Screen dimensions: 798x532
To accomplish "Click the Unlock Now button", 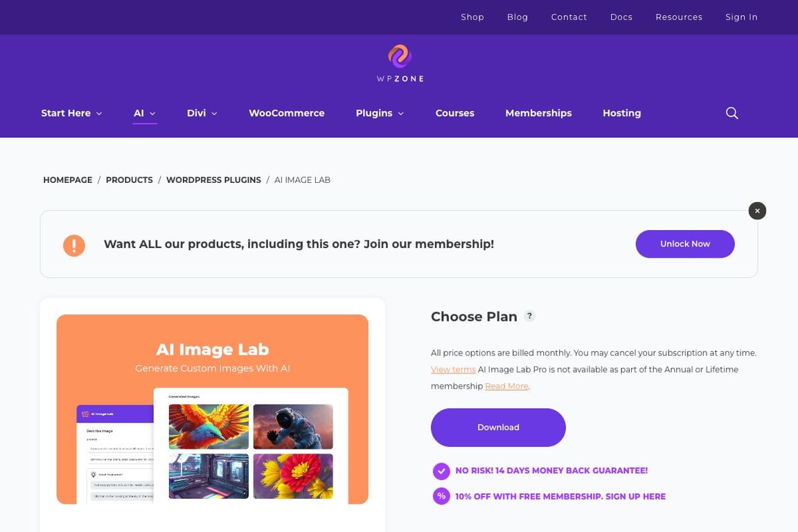I will pyautogui.click(x=685, y=244).
